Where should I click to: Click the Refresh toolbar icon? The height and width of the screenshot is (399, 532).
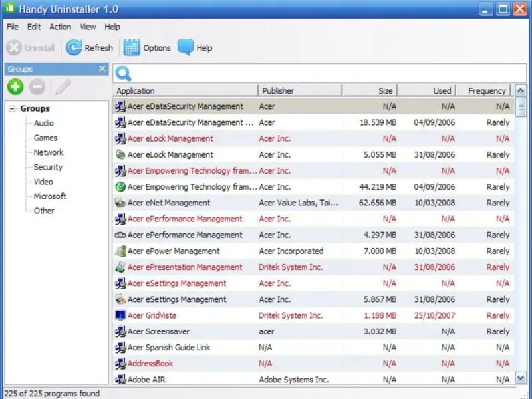[74, 47]
